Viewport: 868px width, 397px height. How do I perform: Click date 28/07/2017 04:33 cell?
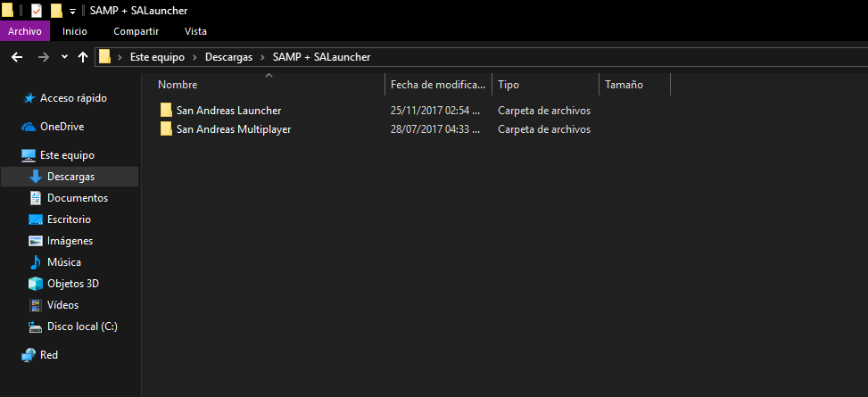pos(435,129)
